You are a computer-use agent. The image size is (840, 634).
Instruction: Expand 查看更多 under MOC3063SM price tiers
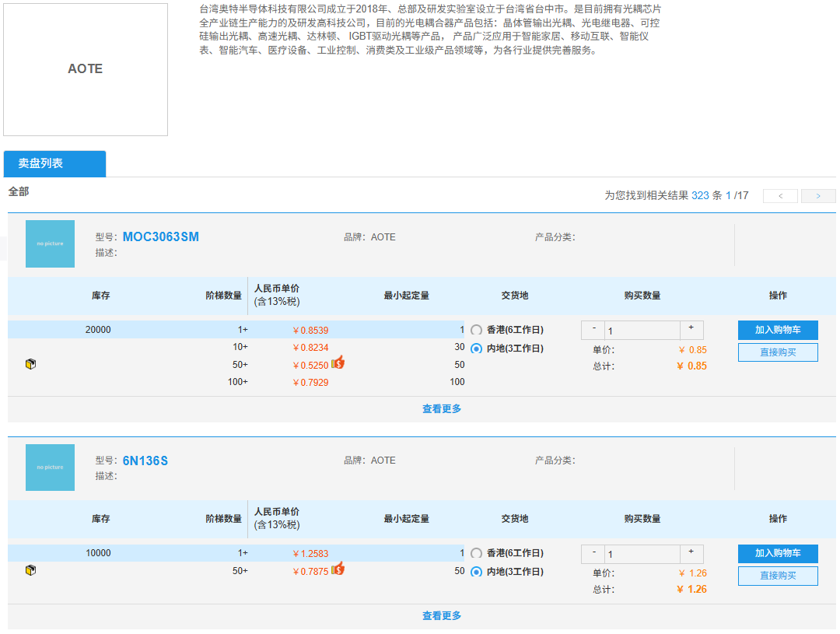coord(441,409)
